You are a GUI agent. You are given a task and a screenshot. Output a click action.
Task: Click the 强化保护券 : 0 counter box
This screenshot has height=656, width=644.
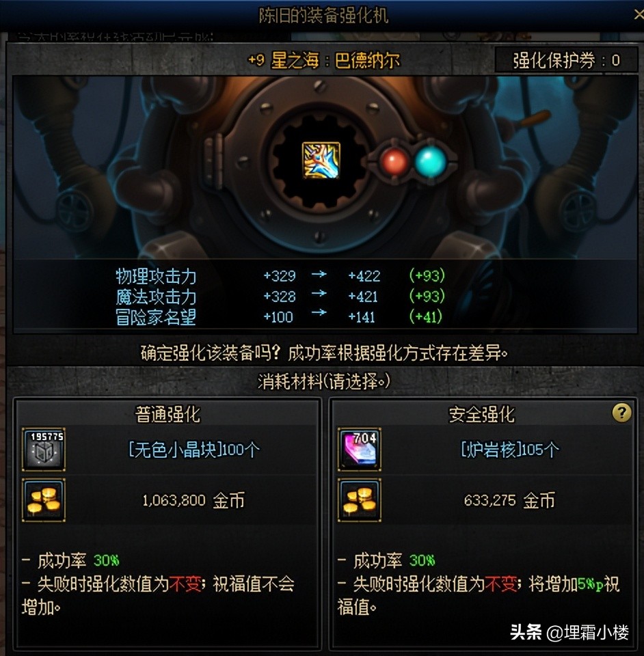pos(566,60)
